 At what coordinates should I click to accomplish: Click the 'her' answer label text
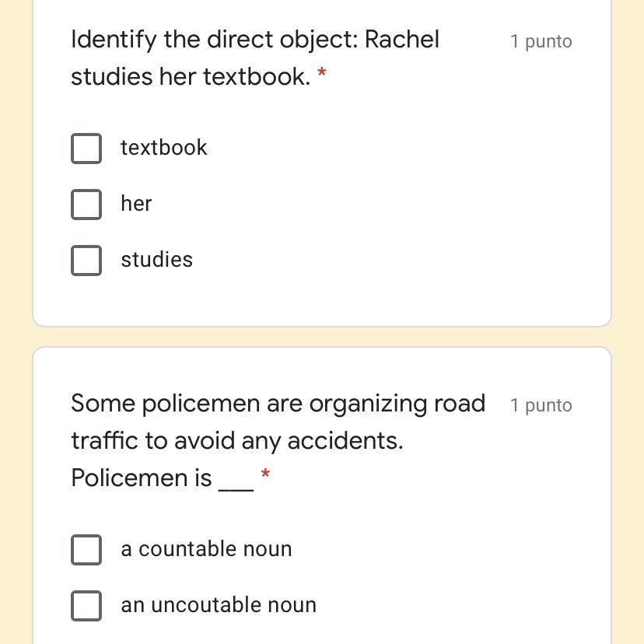136,204
